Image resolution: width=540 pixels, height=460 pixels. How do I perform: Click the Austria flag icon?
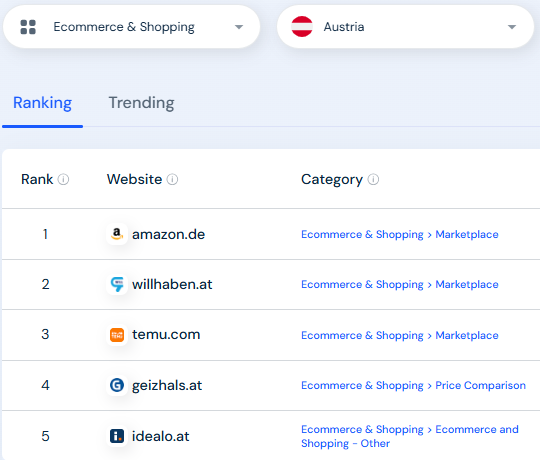pyautogui.click(x=302, y=27)
